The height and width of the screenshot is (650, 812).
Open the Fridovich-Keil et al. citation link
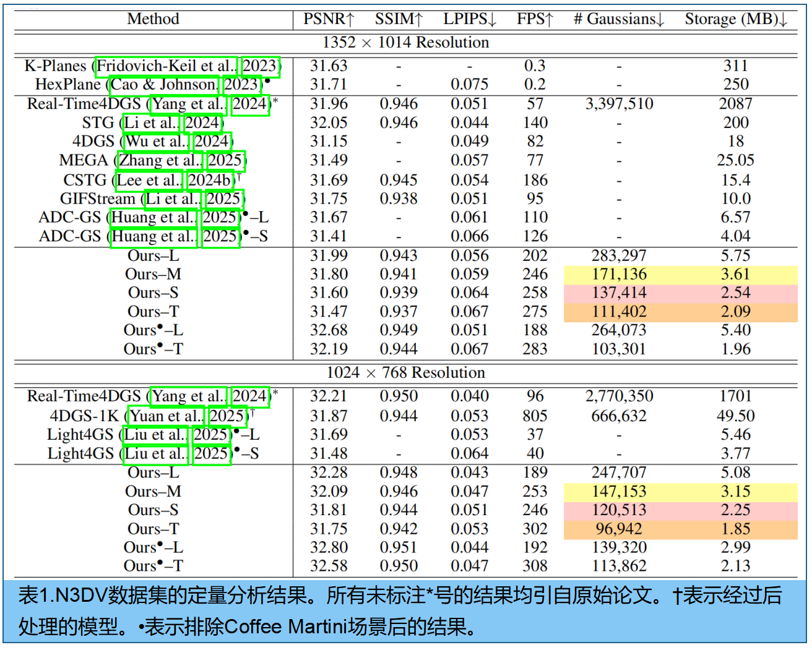166,66
